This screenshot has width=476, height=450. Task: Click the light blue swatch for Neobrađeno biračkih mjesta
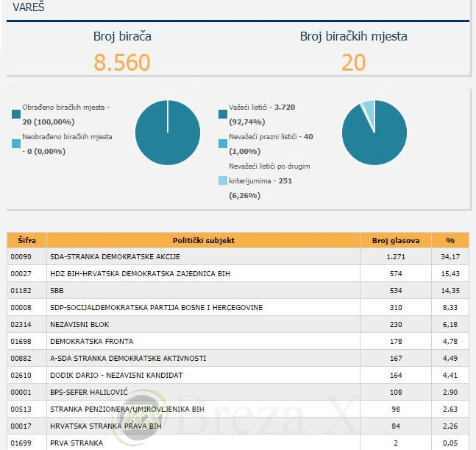coord(16,144)
